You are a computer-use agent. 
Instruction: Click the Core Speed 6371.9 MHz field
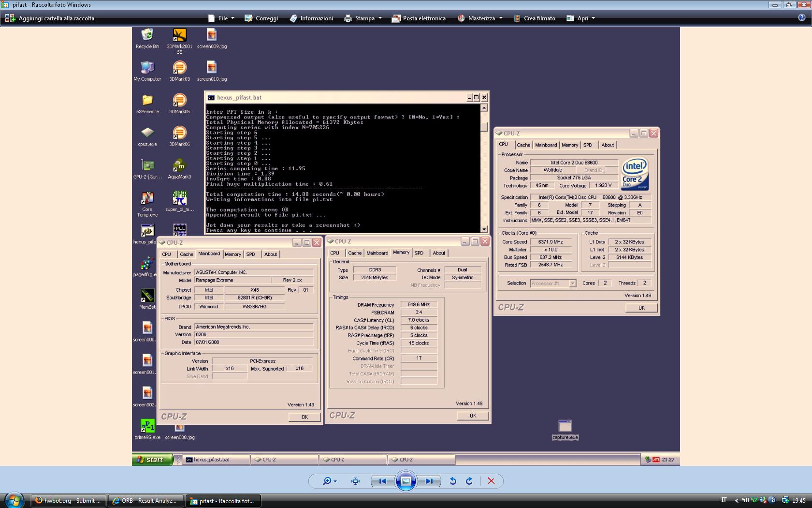pos(551,242)
